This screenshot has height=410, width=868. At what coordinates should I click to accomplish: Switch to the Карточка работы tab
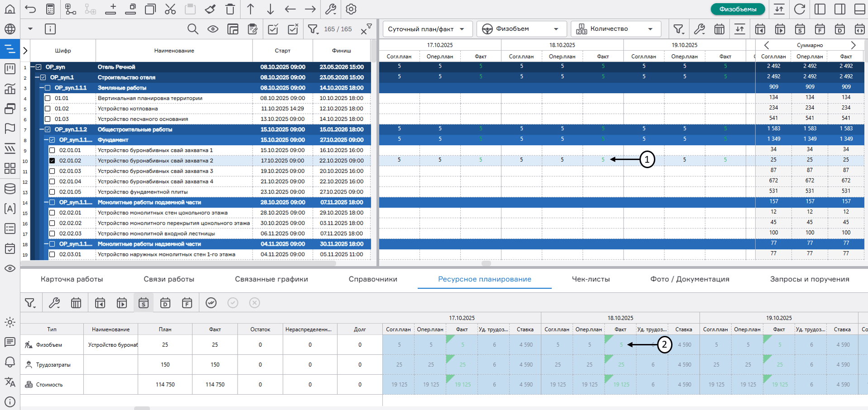[72, 279]
